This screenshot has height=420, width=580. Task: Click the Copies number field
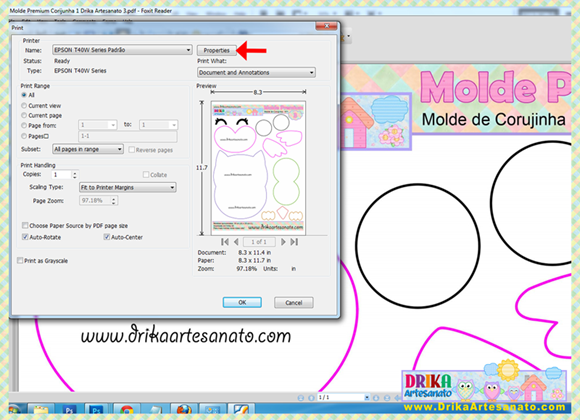pos(62,175)
